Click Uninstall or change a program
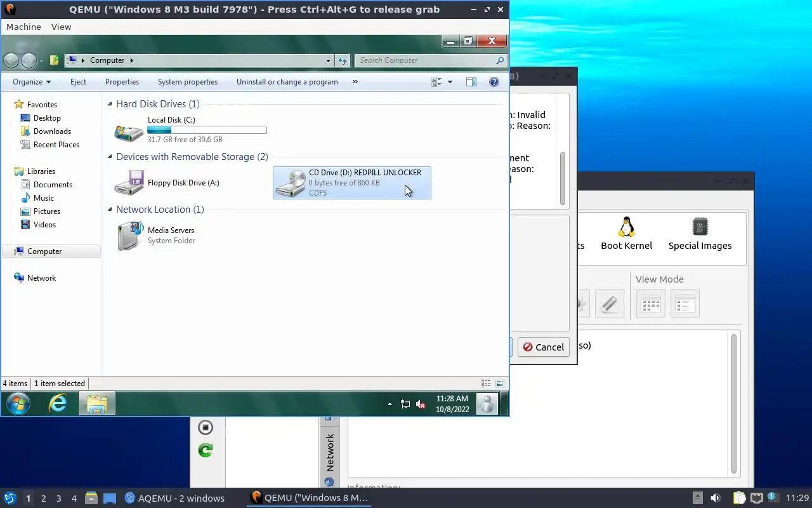Image resolution: width=812 pixels, height=508 pixels. click(287, 82)
